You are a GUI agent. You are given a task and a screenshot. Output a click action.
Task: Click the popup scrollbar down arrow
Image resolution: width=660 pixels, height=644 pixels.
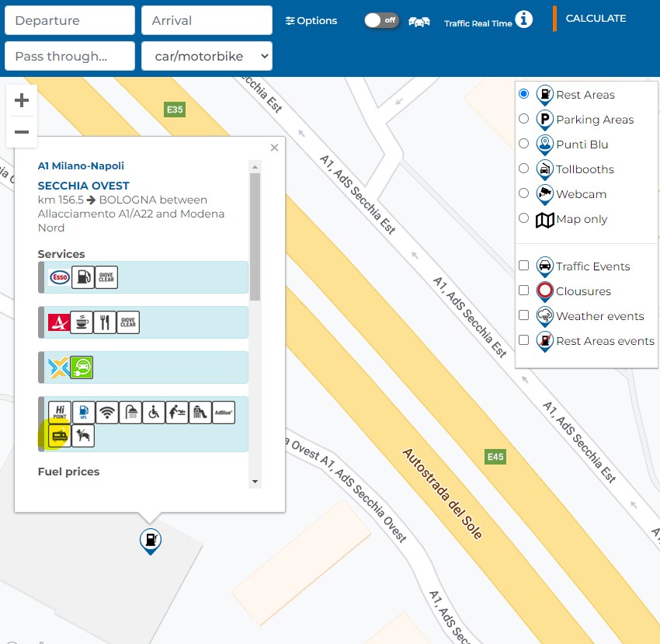(255, 482)
